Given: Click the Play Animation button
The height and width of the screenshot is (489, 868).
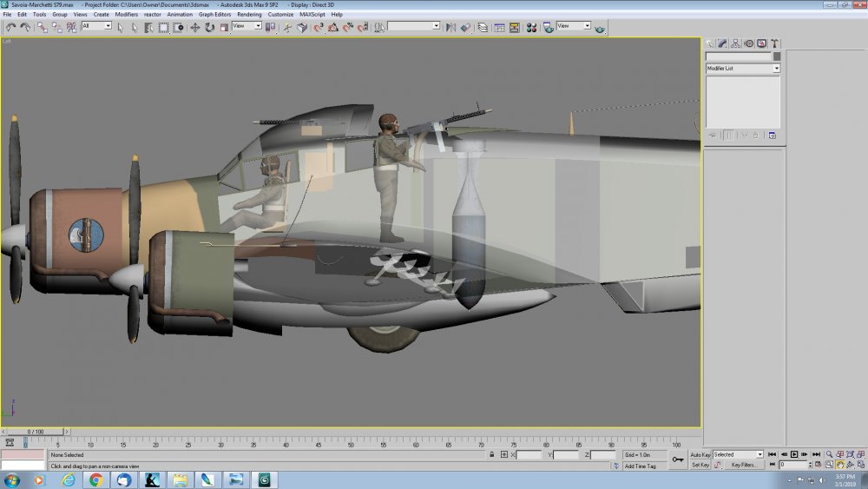Looking at the screenshot, I should click(x=794, y=454).
